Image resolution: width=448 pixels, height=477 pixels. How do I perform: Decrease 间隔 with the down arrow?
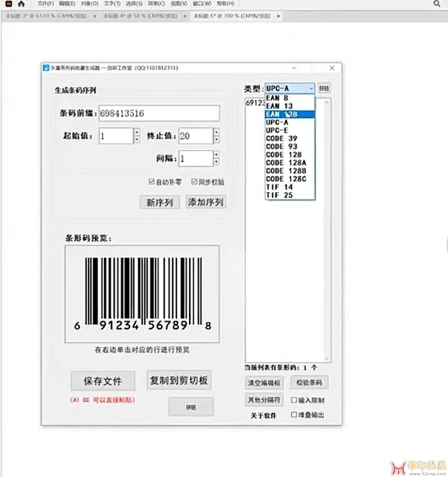pyautogui.click(x=217, y=162)
